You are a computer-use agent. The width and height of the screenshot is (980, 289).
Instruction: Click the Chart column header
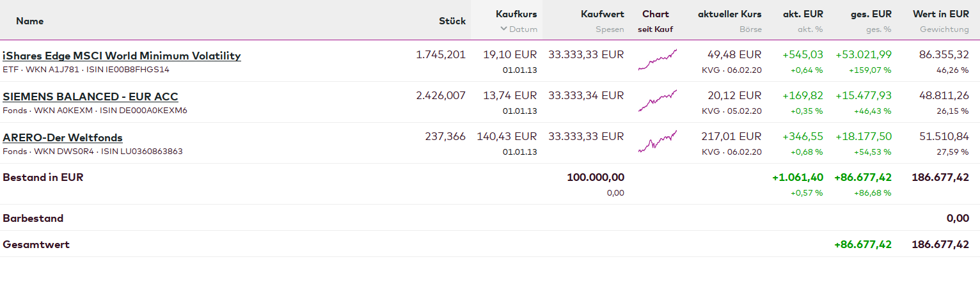[x=655, y=14]
